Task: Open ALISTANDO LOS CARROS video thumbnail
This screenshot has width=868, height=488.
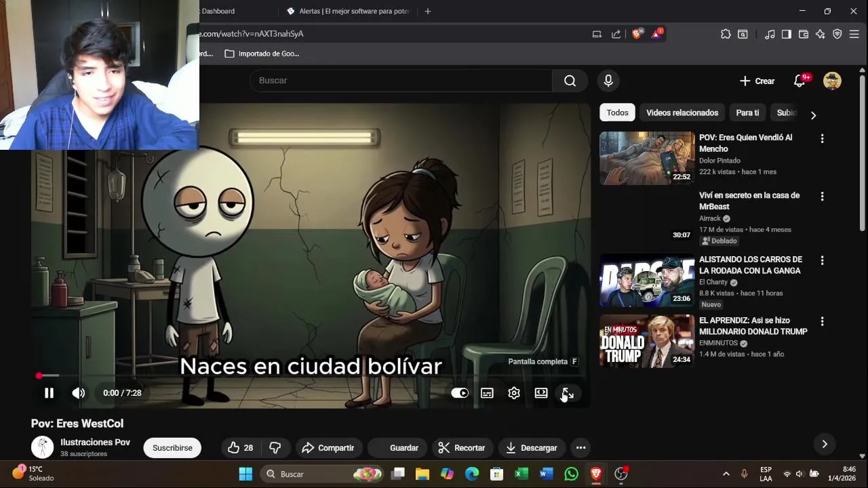Action: click(647, 281)
